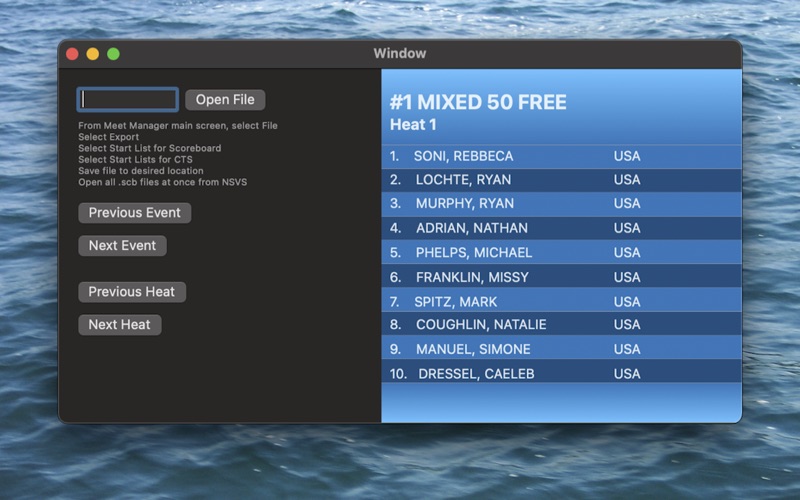The height and width of the screenshot is (500, 800).
Task: Click the Window title text
Action: (x=399, y=54)
